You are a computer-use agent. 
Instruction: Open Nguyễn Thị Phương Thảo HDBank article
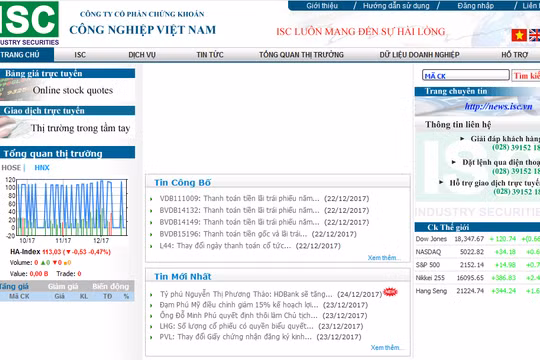246,294
